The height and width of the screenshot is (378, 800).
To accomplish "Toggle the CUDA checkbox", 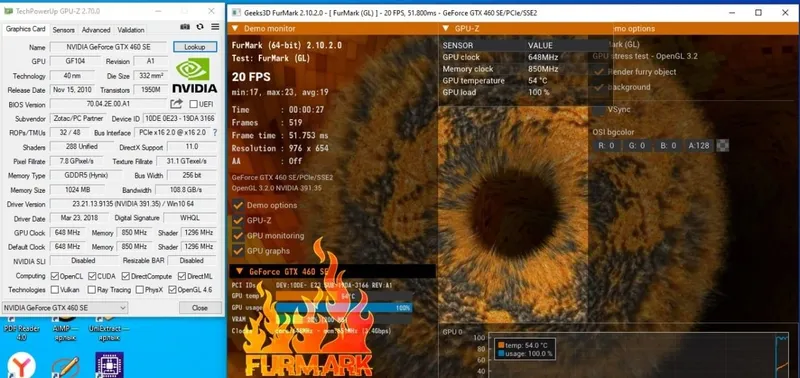I will click(x=92, y=276).
